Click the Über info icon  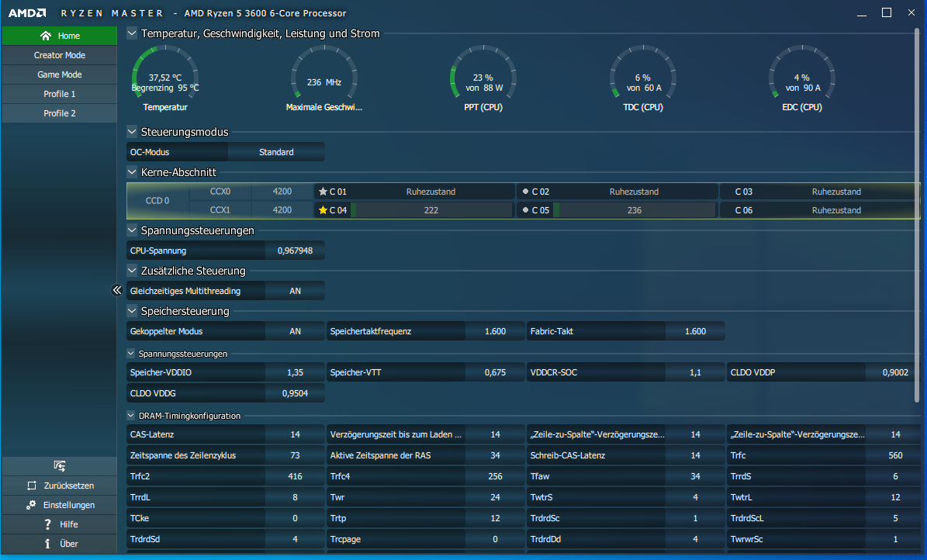[47, 544]
